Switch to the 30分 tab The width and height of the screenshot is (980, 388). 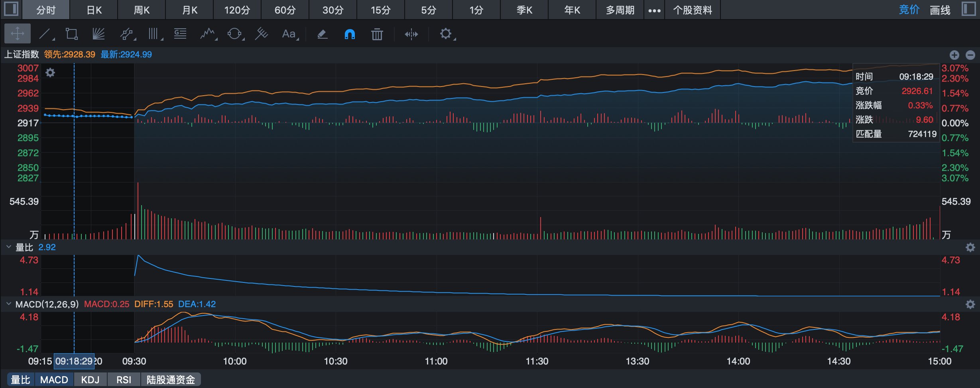pyautogui.click(x=333, y=10)
